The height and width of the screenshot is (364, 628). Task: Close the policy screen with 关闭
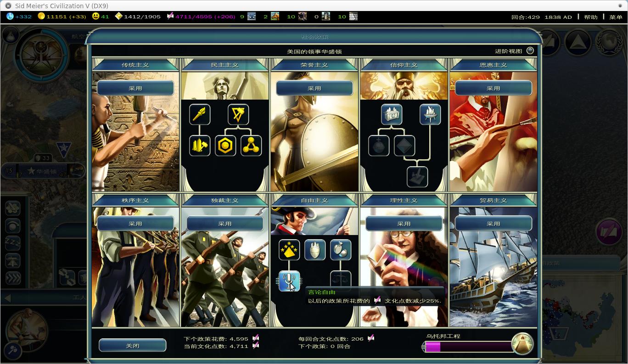pos(133,345)
